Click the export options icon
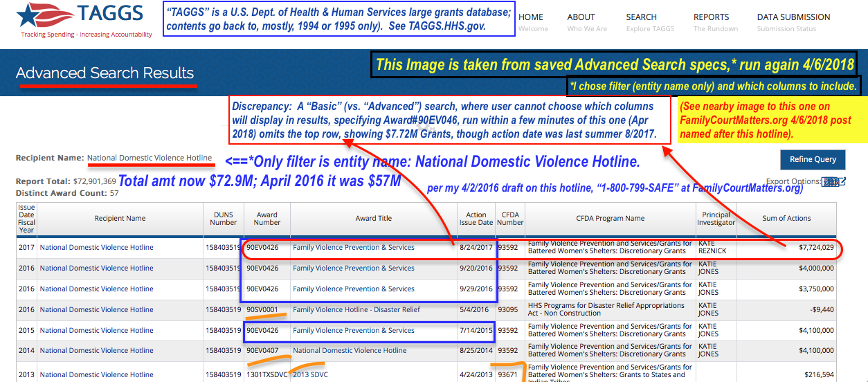Image resolution: width=868 pixels, height=382 pixels. tap(833, 181)
